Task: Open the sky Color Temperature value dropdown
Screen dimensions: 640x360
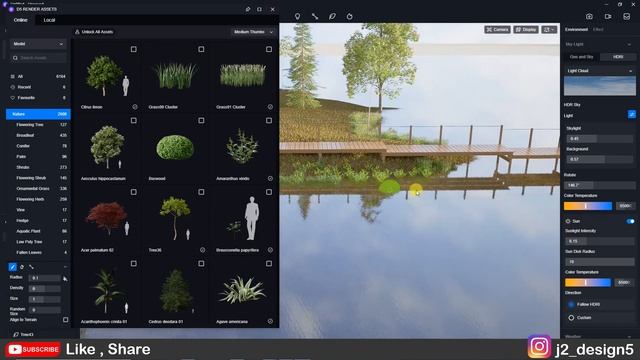Action: [625, 206]
